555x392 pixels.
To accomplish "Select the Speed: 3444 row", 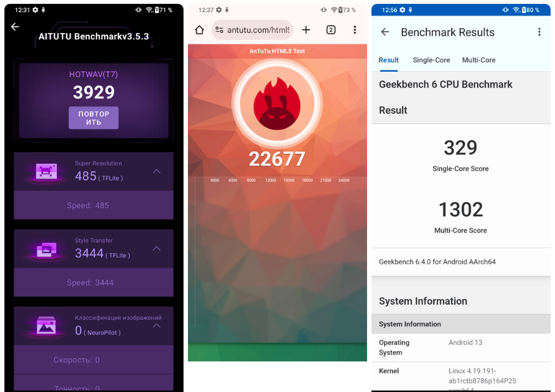I will (x=94, y=283).
